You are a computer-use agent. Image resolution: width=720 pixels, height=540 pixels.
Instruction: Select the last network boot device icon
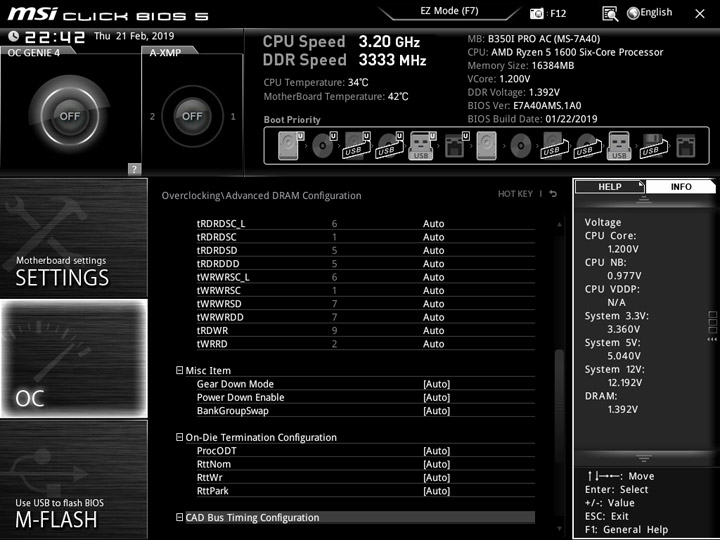tap(686, 146)
